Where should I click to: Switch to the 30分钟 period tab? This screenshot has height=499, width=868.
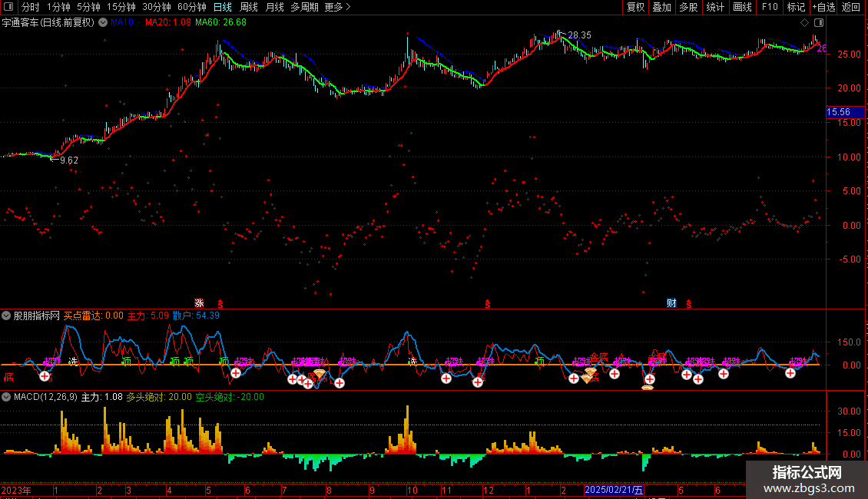pos(157,7)
